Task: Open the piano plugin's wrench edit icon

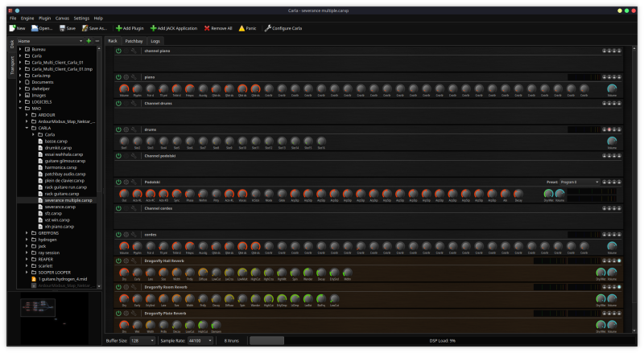Action: [134, 77]
